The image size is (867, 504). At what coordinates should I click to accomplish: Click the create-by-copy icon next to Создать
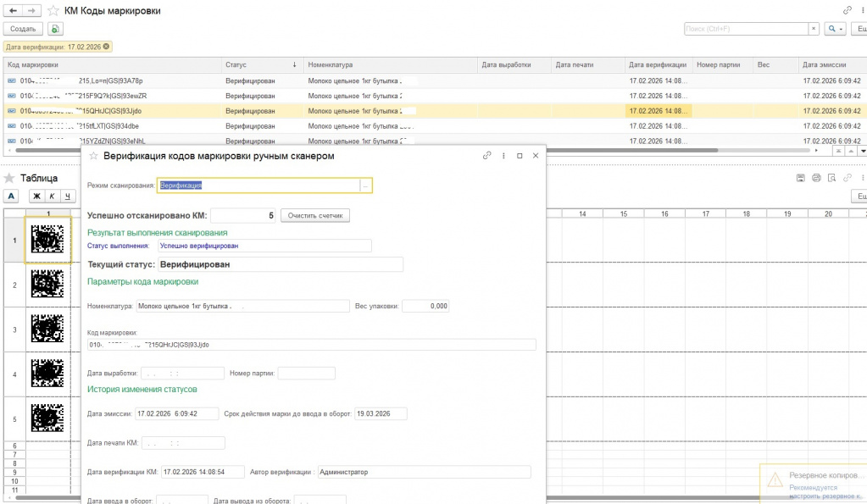[55, 29]
